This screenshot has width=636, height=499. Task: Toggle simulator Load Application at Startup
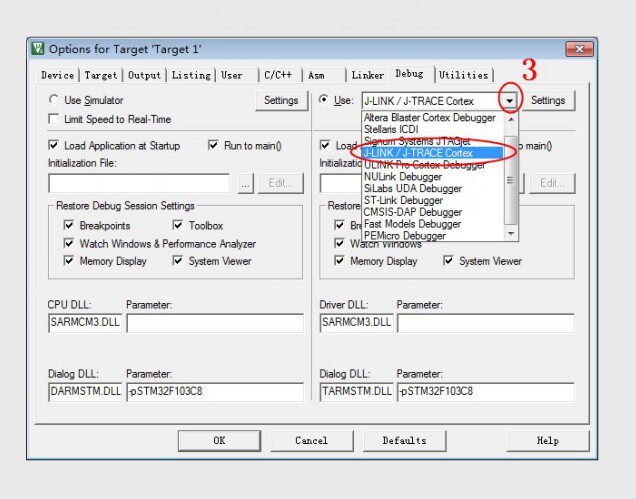click(x=53, y=145)
